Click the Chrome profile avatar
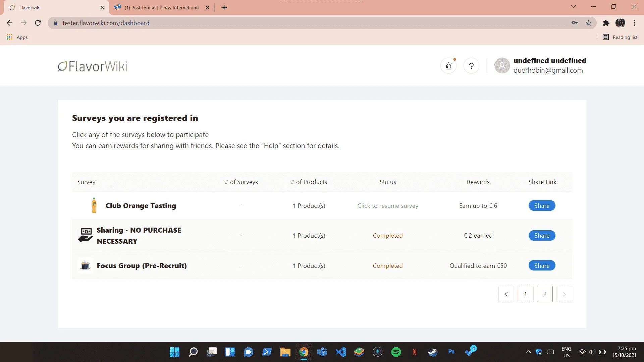The height and width of the screenshot is (362, 644). pyautogui.click(x=620, y=23)
